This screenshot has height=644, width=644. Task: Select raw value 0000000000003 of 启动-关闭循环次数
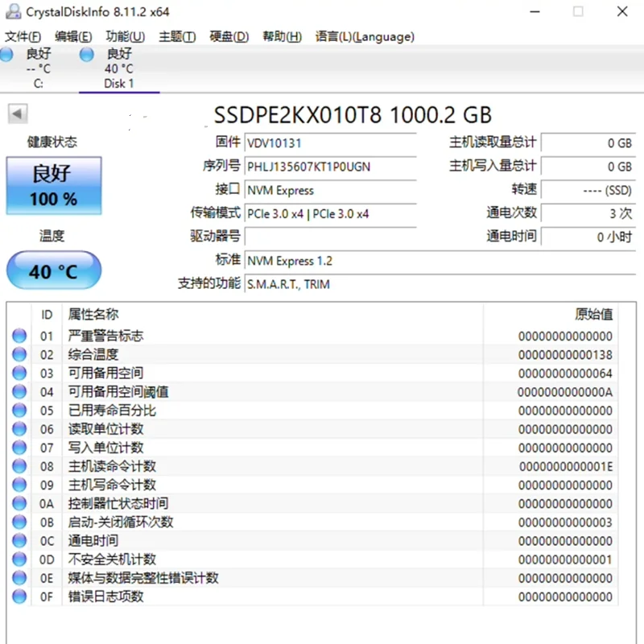pos(565,522)
